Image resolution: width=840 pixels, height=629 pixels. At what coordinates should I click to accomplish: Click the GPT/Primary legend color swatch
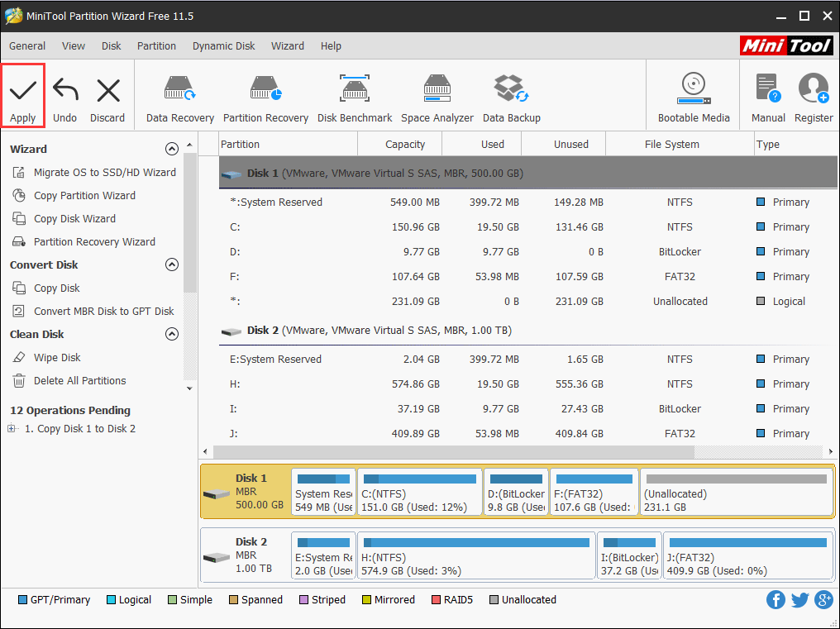(x=22, y=600)
